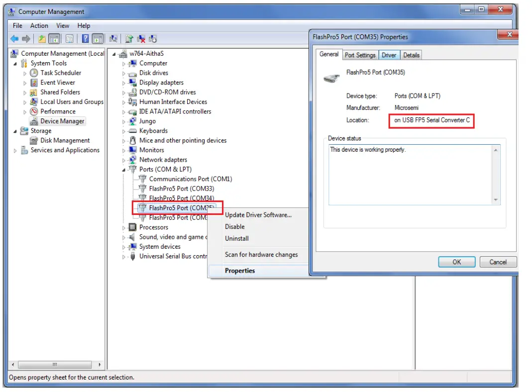Collapse the Ports (COM & LPT) node
The width and height of the screenshot is (532, 392).
point(123,169)
